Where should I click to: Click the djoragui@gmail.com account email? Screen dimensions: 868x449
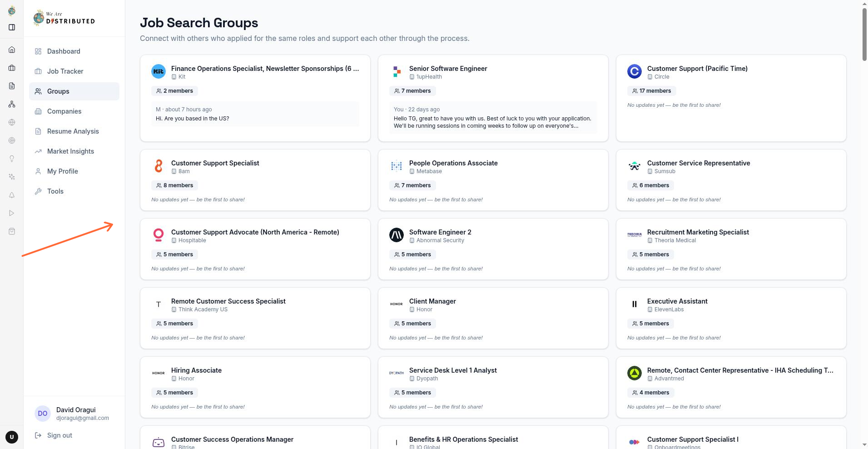click(83, 418)
